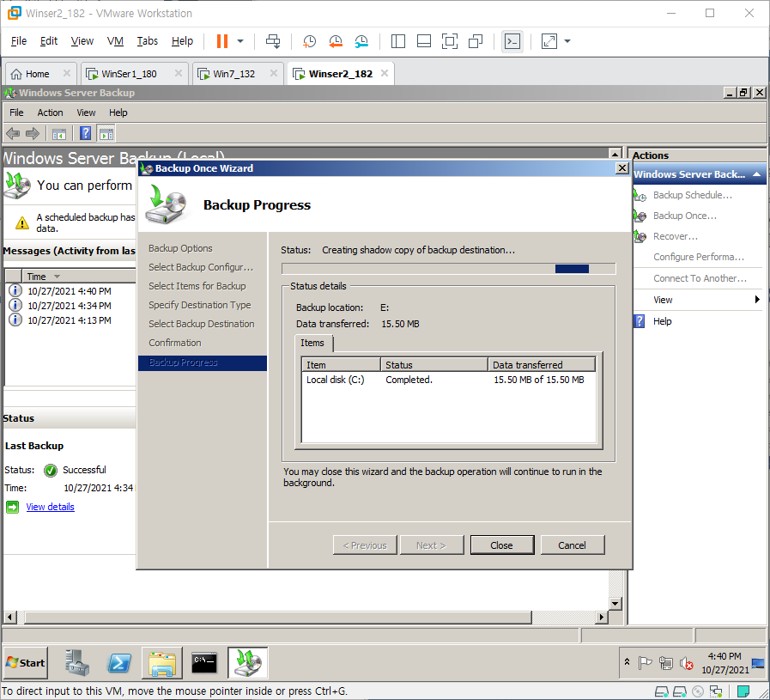Click Backup Schedule in Actions pane
This screenshot has height=700, width=770.
[x=693, y=195]
